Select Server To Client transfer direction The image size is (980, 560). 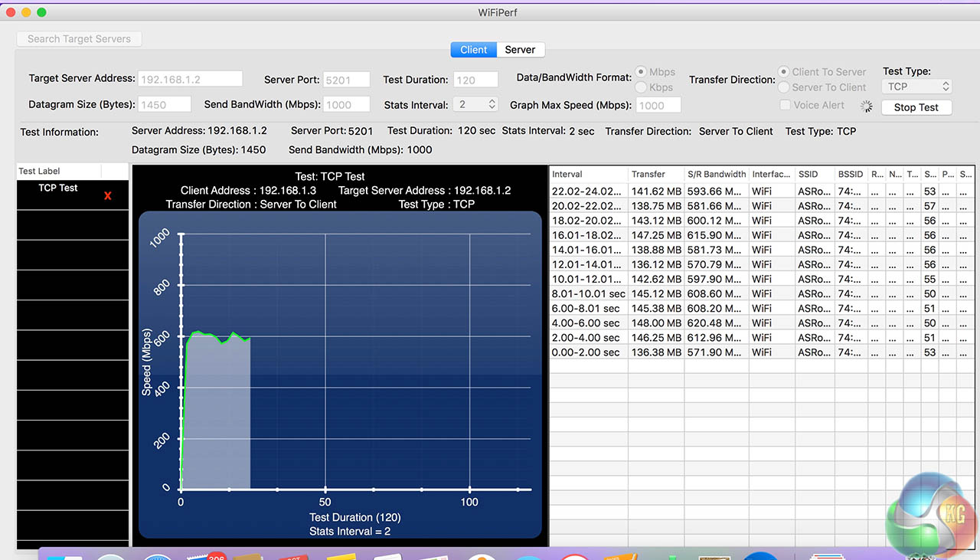tap(784, 87)
